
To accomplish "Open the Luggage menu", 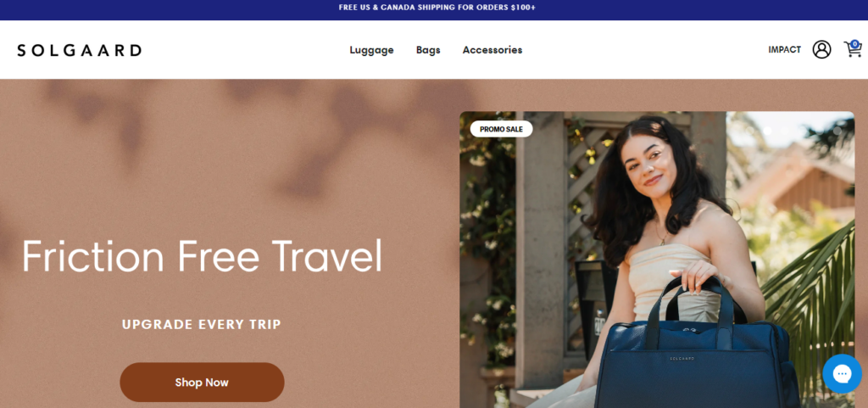I will tap(371, 50).
